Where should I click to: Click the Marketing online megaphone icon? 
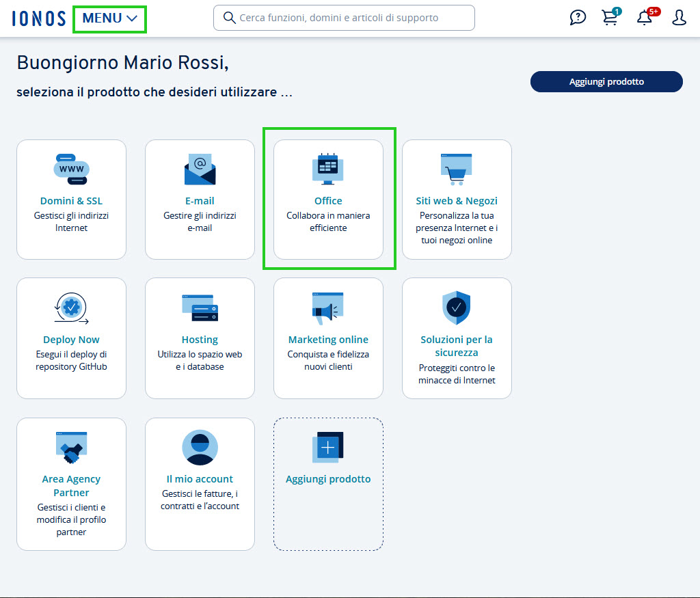point(328,308)
